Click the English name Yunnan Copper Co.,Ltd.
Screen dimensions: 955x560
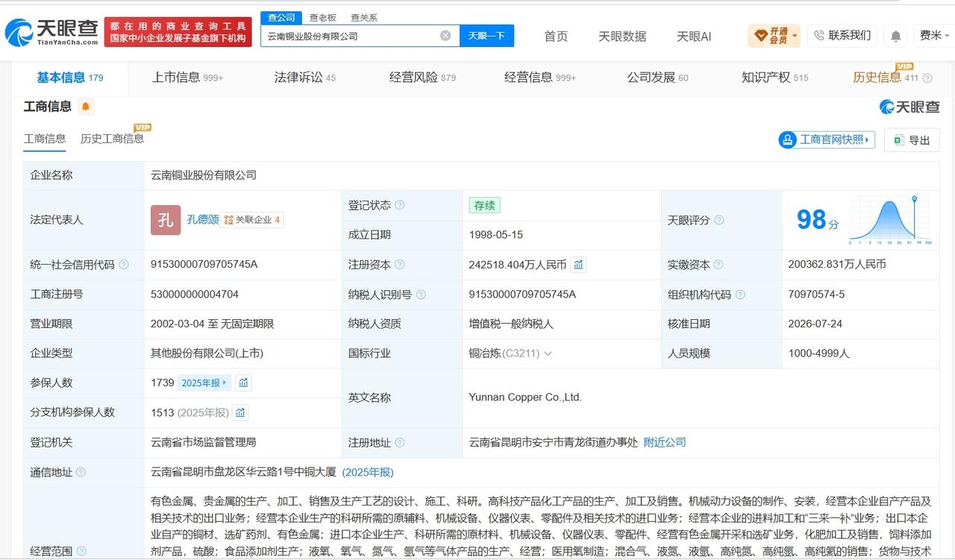click(525, 397)
